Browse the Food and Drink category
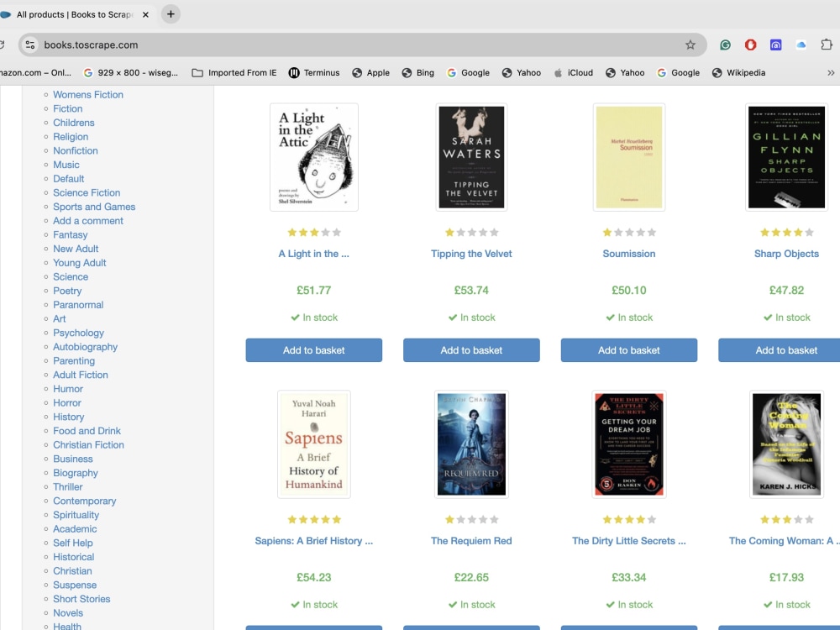The image size is (840, 630). (x=87, y=431)
